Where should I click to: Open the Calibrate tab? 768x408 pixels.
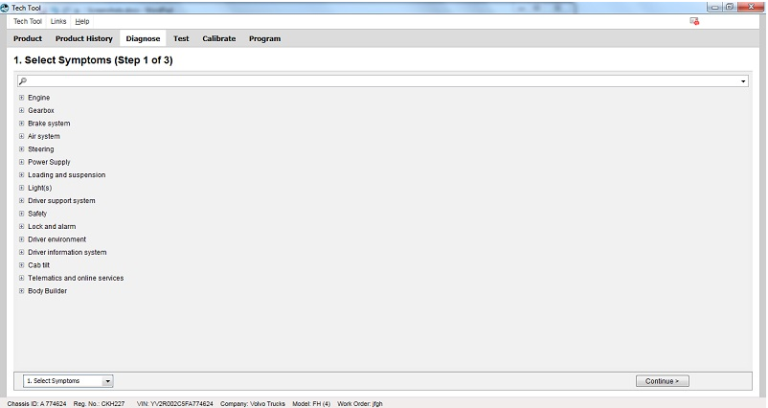(x=219, y=38)
